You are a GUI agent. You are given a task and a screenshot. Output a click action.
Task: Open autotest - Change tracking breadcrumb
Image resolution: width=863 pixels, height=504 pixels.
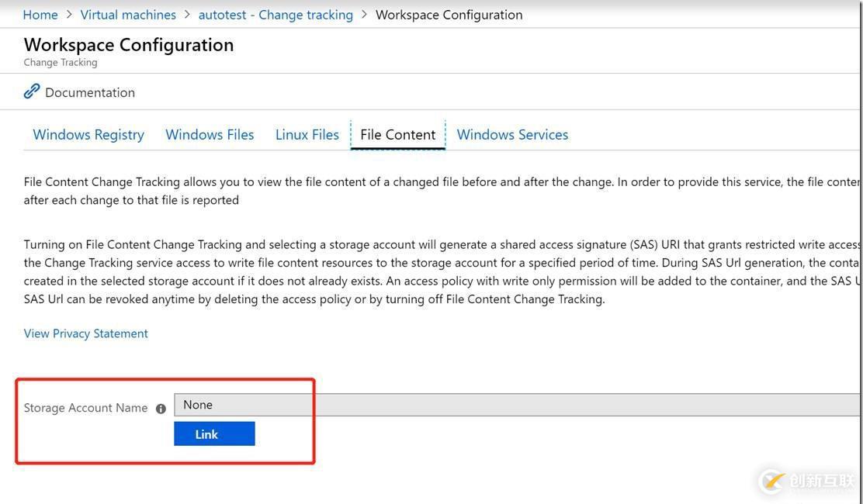pyautogui.click(x=276, y=14)
